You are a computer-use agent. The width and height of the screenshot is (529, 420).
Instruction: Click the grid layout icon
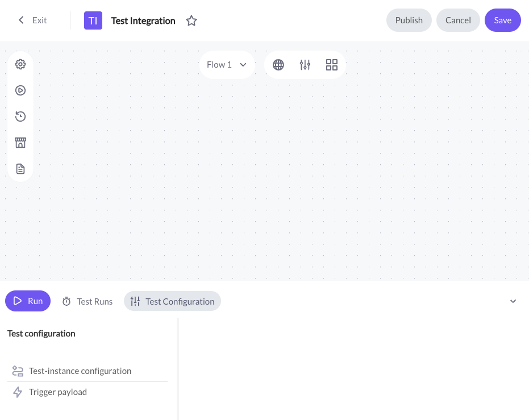click(332, 65)
